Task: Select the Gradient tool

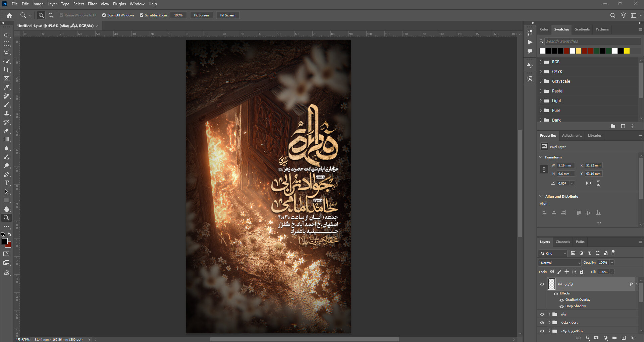Action: (x=6, y=139)
